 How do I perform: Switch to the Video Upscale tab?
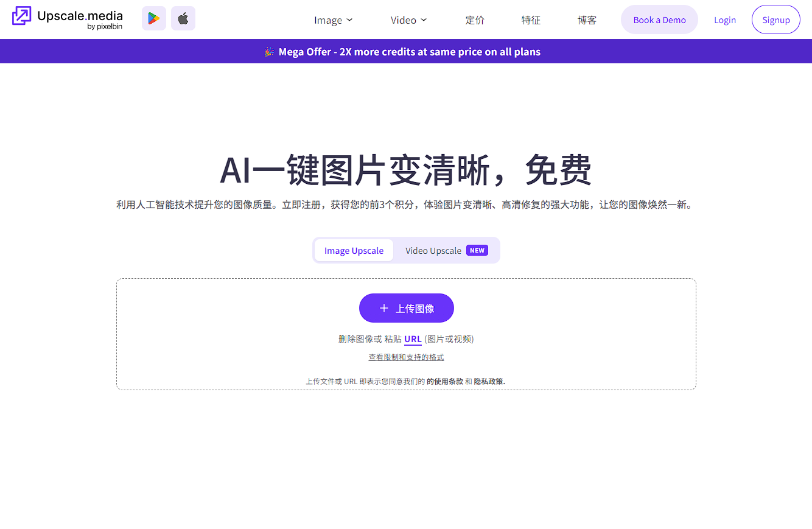[446, 250]
